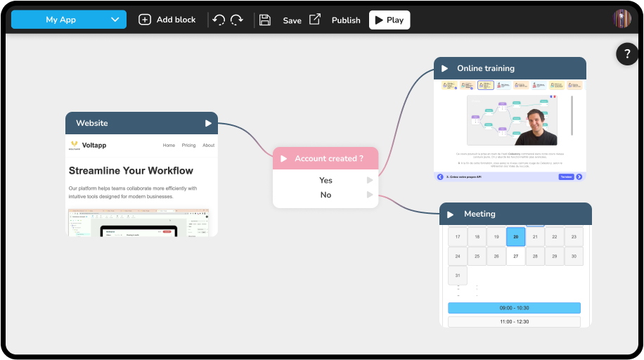The image size is (644, 360).
Task: Click About link in Website preview
Action: point(208,145)
